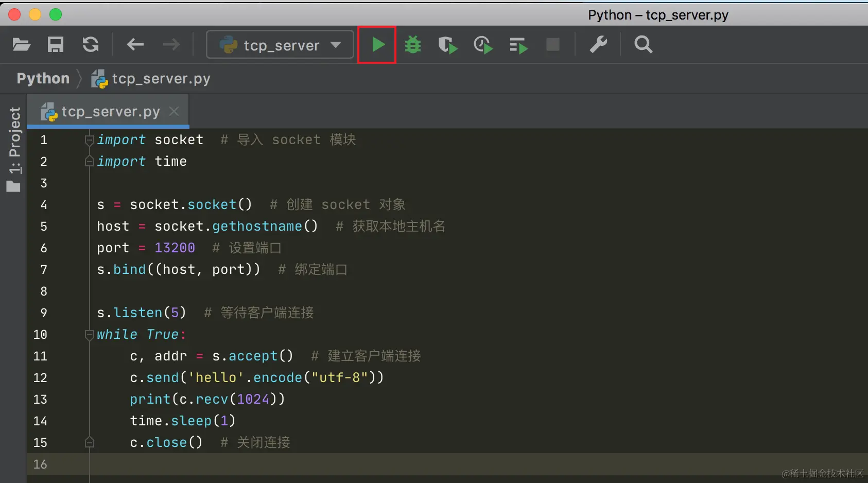Viewport: 868px width, 483px height.
Task: Click recv on line 13
Action: [212, 399]
